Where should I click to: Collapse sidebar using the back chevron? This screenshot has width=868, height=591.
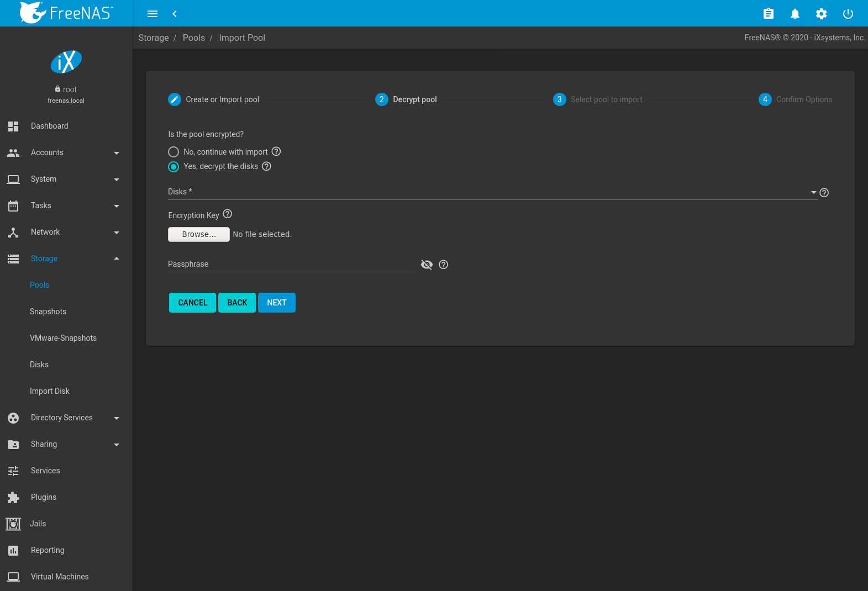click(175, 14)
